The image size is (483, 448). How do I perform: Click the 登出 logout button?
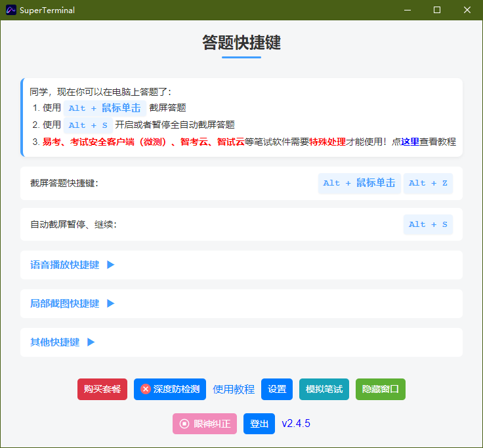click(259, 424)
